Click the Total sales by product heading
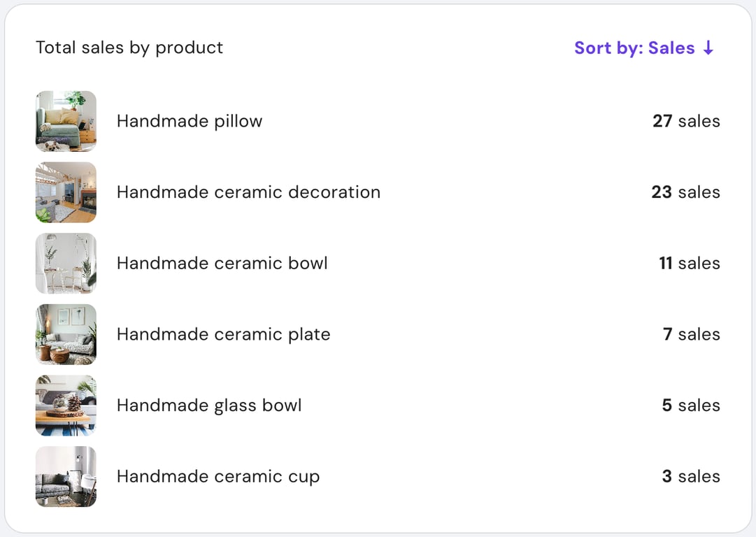This screenshot has width=756, height=537. tap(129, 48)
